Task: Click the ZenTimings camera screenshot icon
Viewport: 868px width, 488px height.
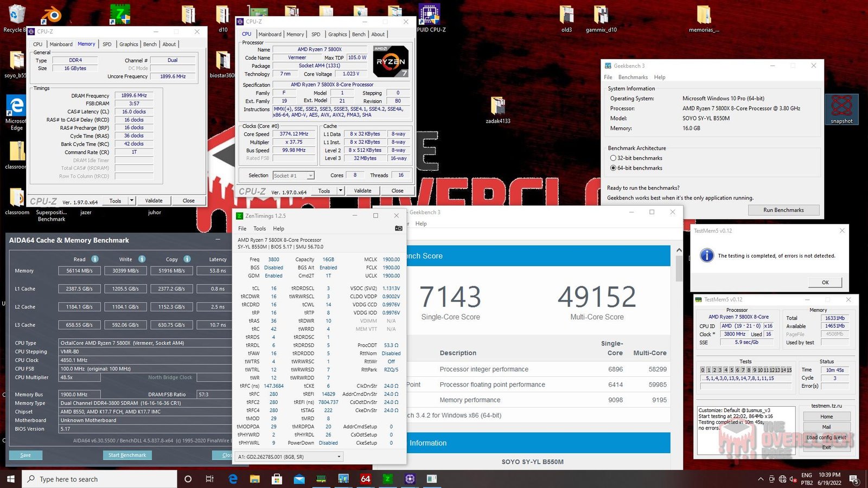Action: tap(398, 228)
